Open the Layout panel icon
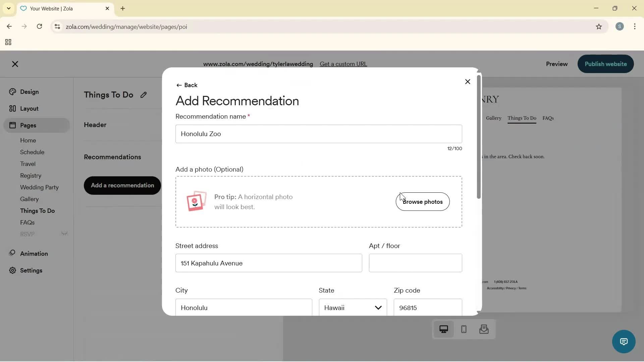The height and width of the screenshot is (362, 644). [12, 108]
